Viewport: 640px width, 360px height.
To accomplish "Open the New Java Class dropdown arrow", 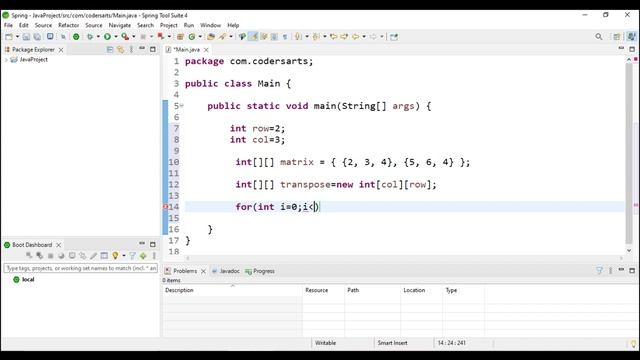I will [x=200, y=37].
